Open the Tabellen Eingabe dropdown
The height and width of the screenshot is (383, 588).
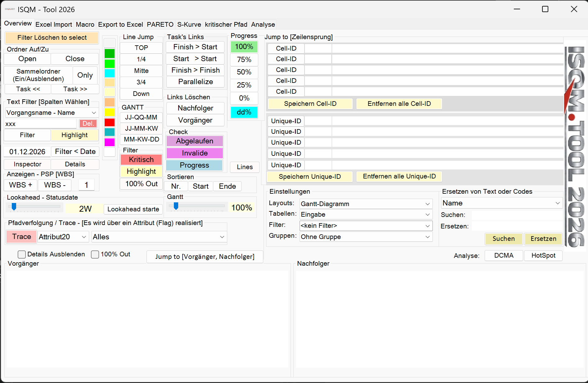(366, 214)
